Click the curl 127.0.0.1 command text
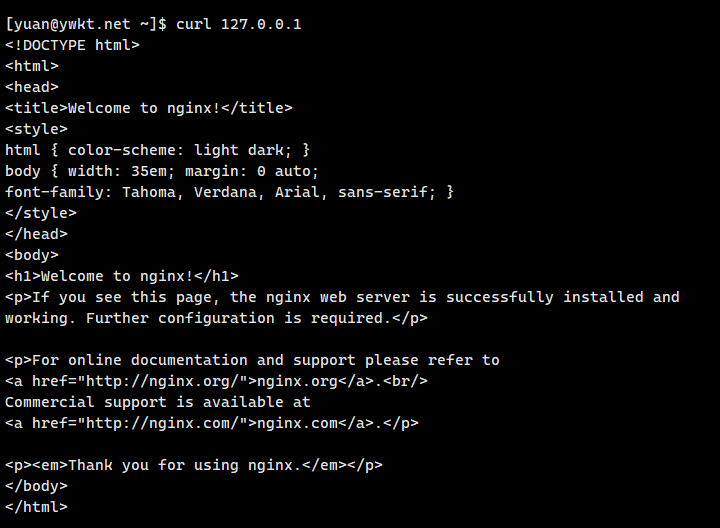This screenshot has height=528, width=720. pos(238,23)
